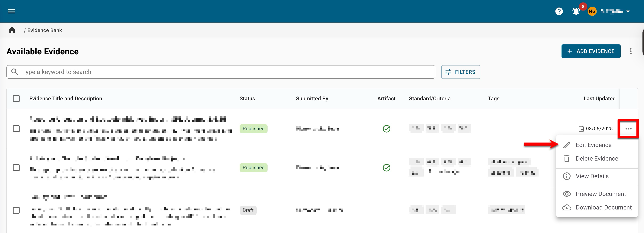The width and height of the screenshot is (644, 233).
Task: Select Delete Evidence menu option
Action: click(597, 158)
